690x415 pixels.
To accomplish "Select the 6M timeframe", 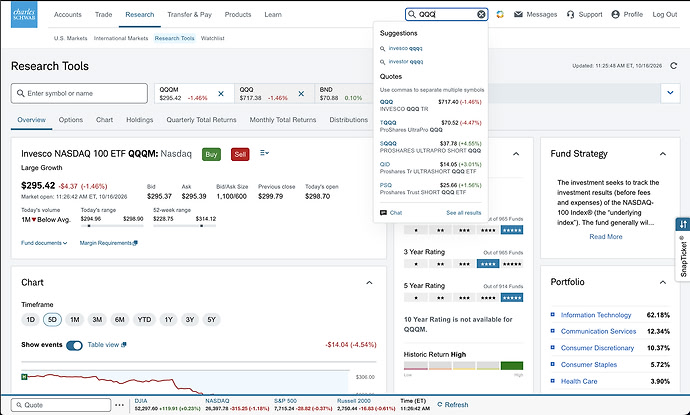I will 120,320.
